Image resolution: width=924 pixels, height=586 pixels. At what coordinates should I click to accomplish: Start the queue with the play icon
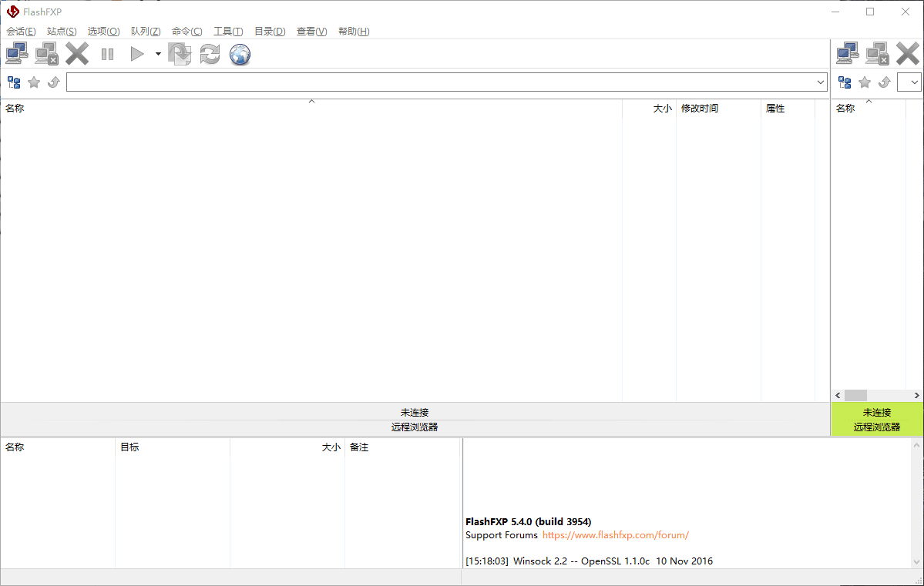point(136,53)
